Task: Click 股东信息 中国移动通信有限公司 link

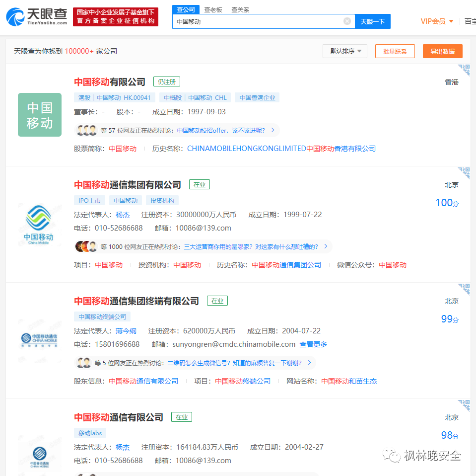Action: (x=143, y=381)
